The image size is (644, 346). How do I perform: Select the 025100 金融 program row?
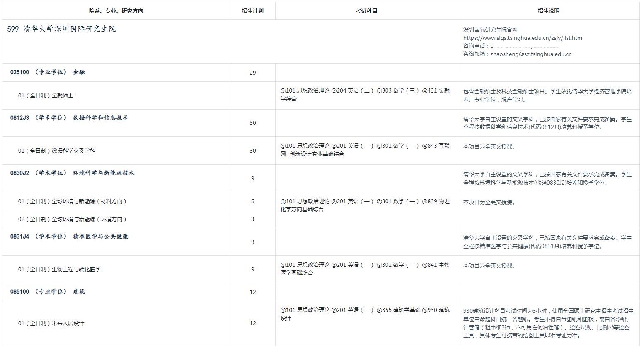coord(47,72)
